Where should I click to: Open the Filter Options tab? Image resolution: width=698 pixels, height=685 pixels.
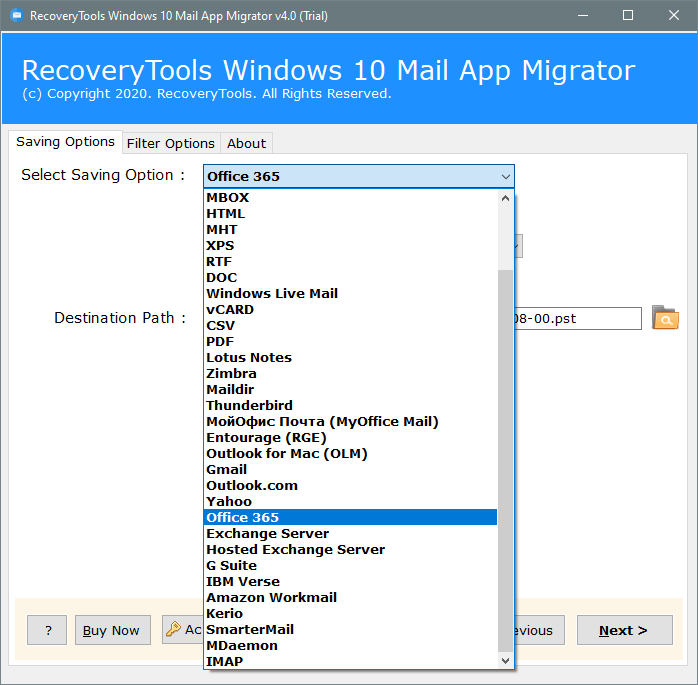pos(170,143)
